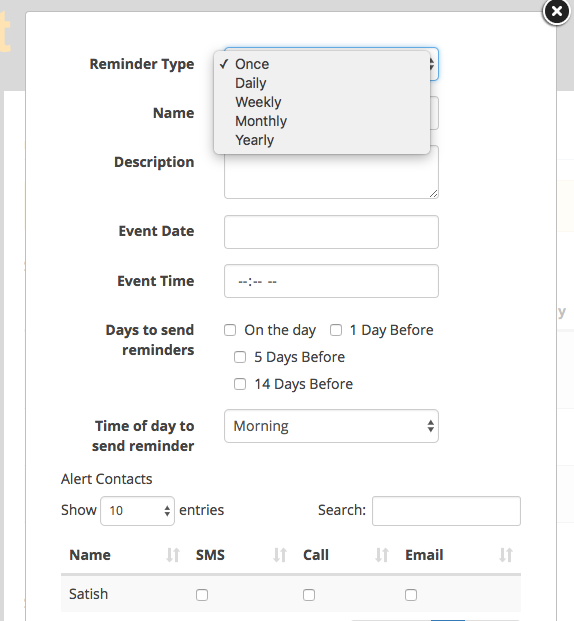574x621 pixels.
Task: Enable SMS alert for Satish
Action: 202,595
